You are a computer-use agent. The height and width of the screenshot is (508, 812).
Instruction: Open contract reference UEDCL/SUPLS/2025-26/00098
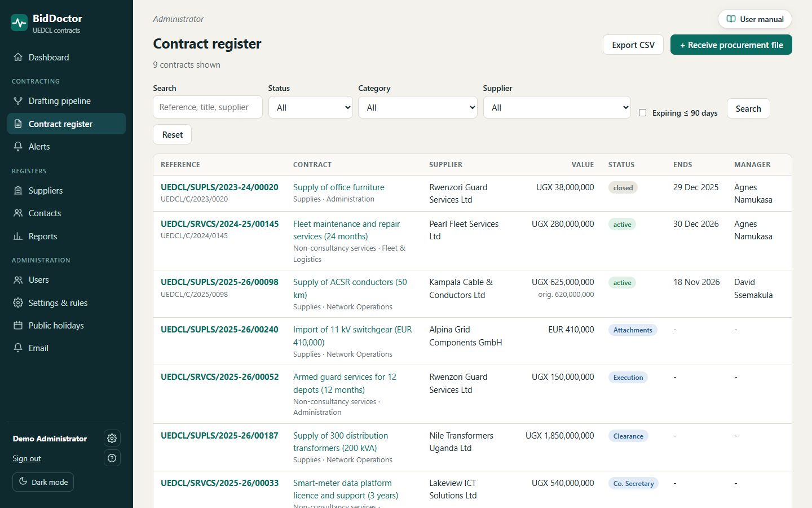point(219,282)
